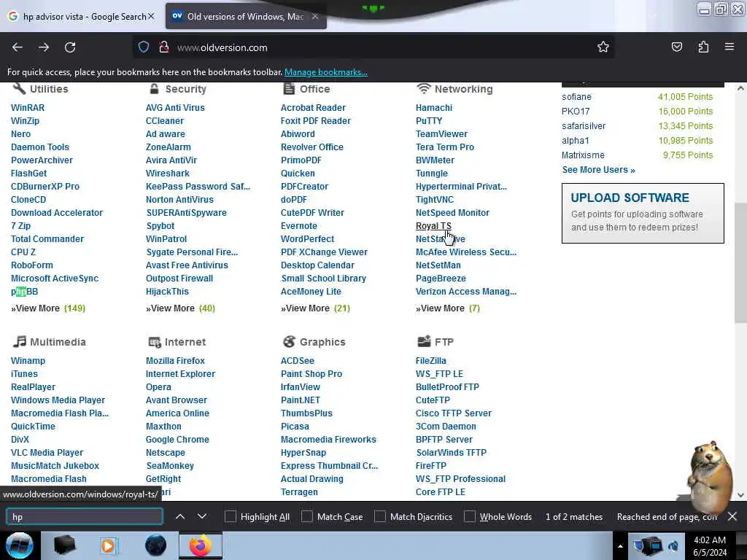Open the phpBB link
The height and width of the screenshot is (560, 747).
[24, 292]
